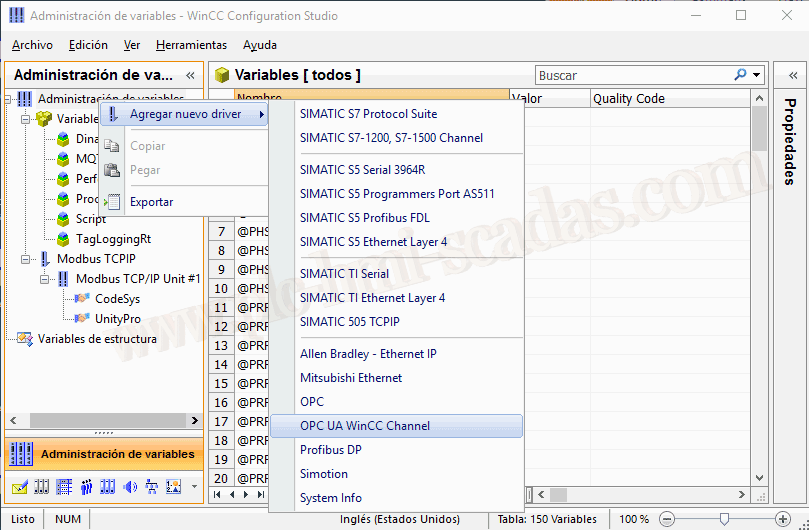Open the picture list icon in bottom bar

click(x=174, y=487)
